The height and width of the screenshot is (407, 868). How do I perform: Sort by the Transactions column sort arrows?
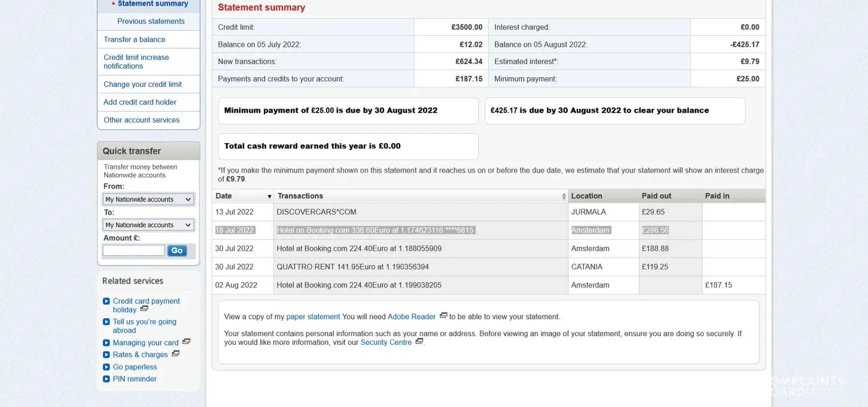563,197
